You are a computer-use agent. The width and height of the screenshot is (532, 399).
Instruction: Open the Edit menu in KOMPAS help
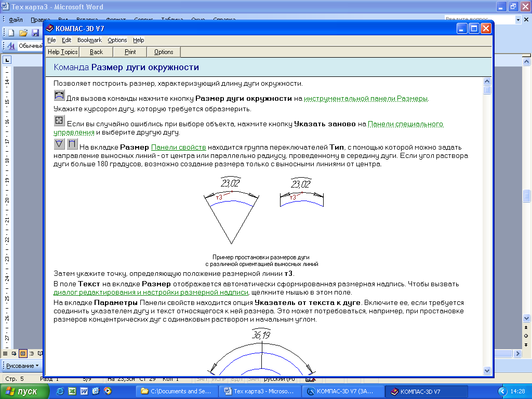point(66,40)
